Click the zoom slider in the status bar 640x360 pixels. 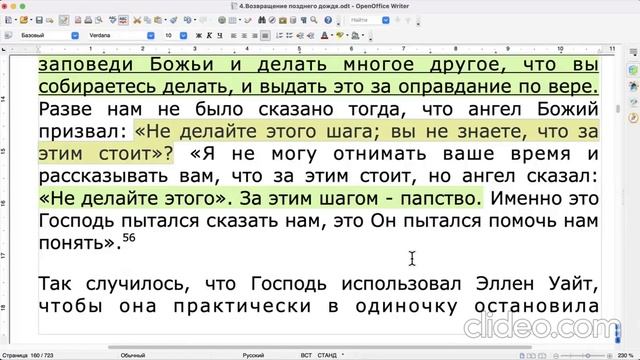click(582, 356)
